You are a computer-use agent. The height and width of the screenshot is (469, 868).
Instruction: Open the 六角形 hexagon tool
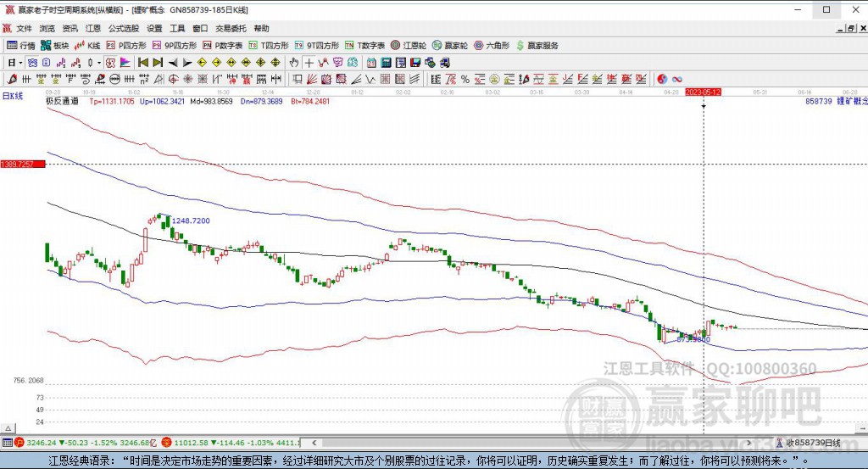pos(492,46)
